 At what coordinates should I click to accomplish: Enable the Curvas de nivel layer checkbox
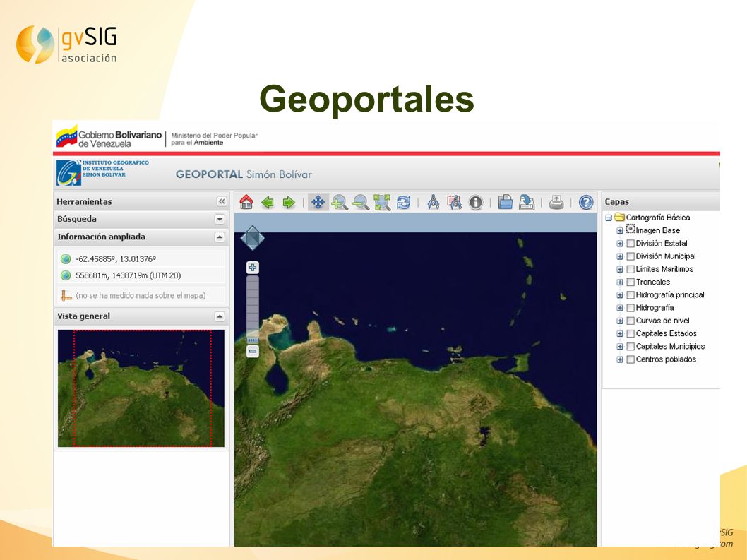631,321
